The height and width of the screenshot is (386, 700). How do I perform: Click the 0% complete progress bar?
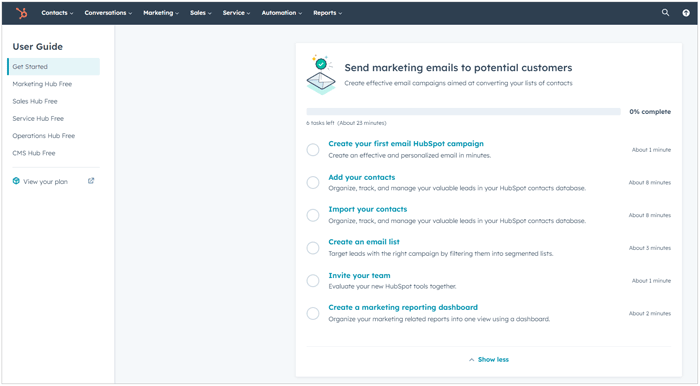[463, 112]
